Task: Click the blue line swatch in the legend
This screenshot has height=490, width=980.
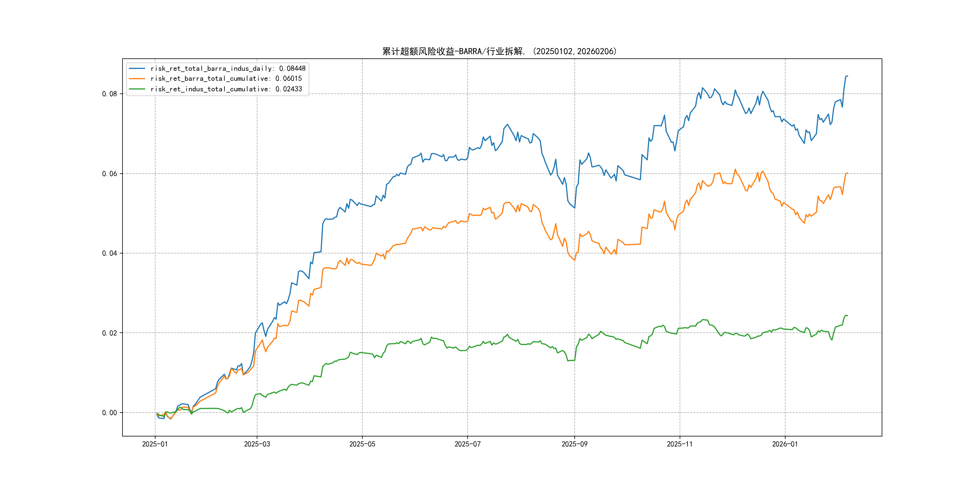Action: click(x=137, y=68)
